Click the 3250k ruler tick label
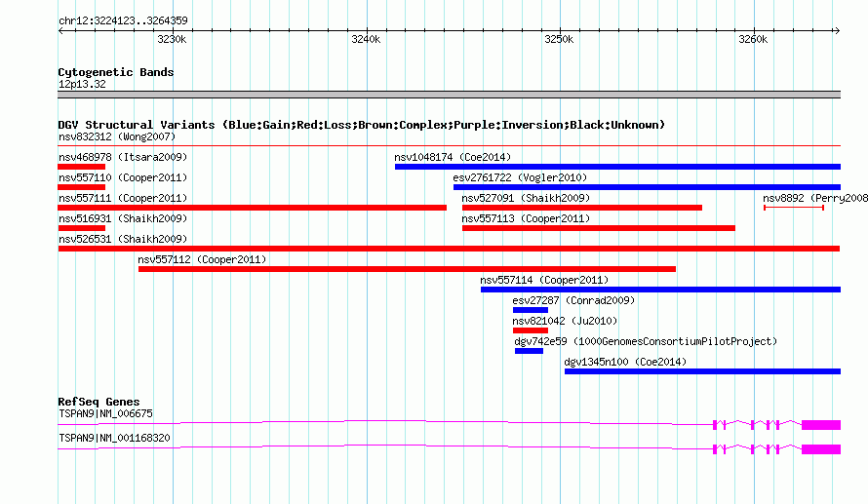Image resolution: width=868 pixels, height=504 pixels. point(559,39)
